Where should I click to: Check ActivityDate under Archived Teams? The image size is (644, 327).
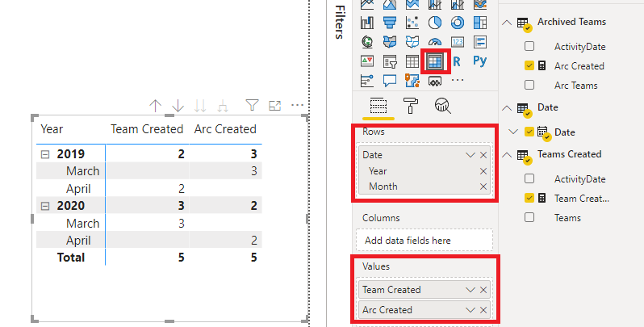coord(529,46)
